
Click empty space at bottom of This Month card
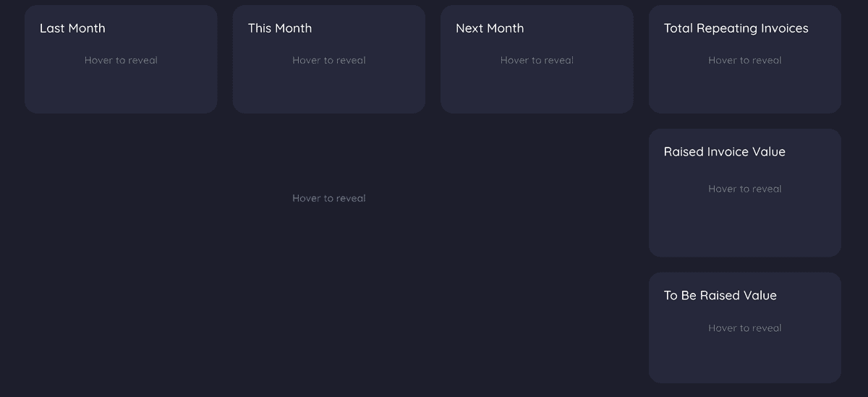click(329, 93)
